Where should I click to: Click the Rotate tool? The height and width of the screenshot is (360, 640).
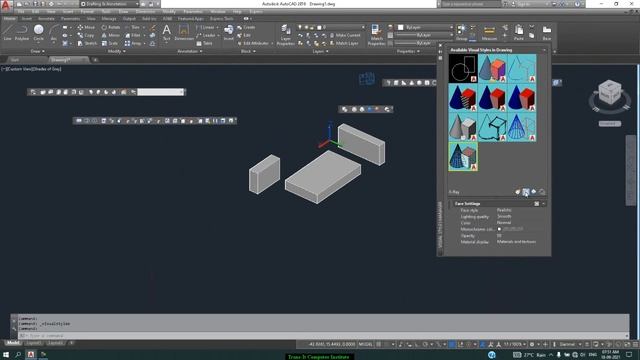(x=111, y=27)
